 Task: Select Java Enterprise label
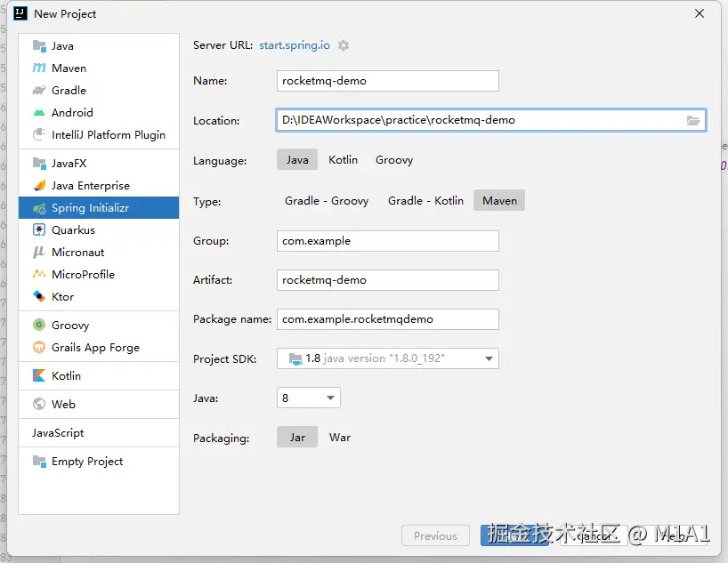pos(91,185)
